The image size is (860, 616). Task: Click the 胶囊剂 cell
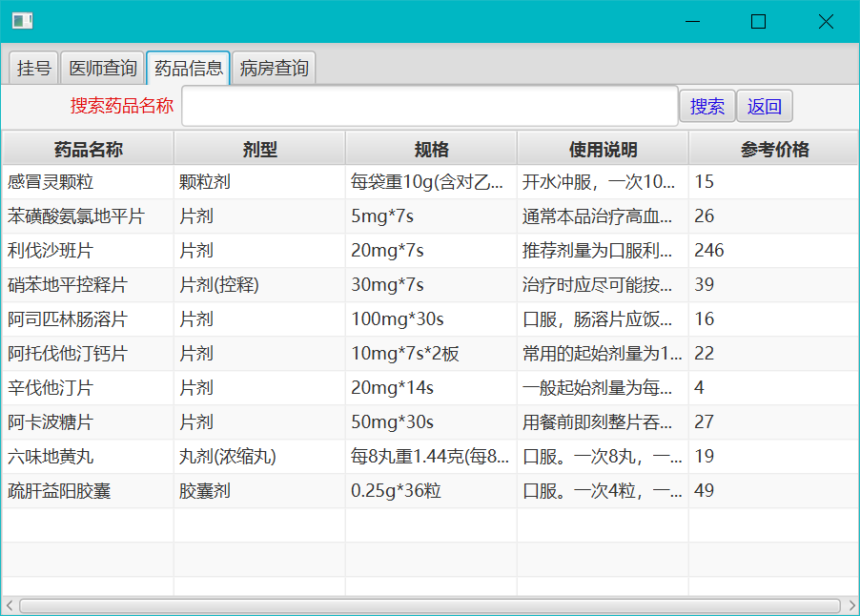click(259, 491)
